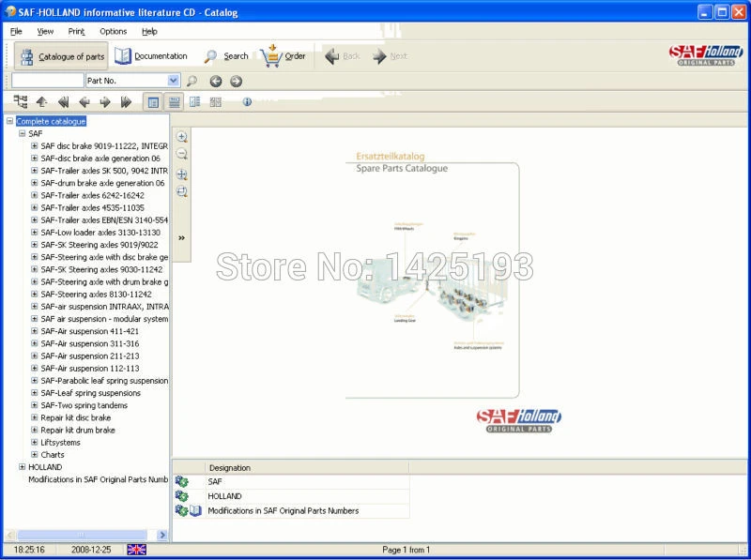Toggle the first layout view button
751x560 pixels.
coord(153,102)
